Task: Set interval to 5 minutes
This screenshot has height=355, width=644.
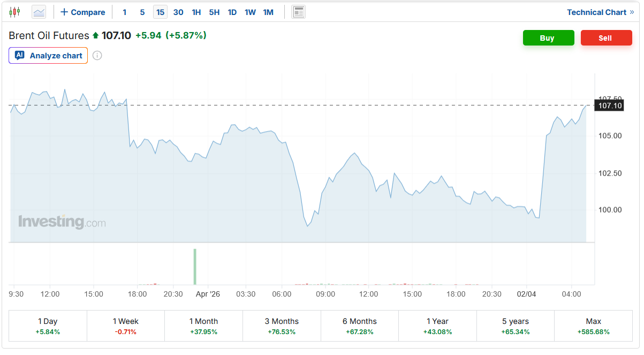Action: pyautogui.click(x=142, y=12)
